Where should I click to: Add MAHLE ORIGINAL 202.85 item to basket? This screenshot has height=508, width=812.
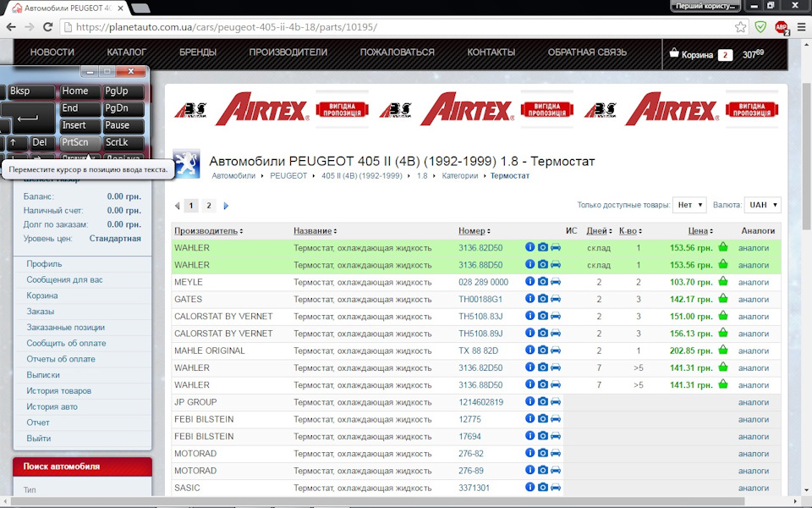(x=723, y=350)
